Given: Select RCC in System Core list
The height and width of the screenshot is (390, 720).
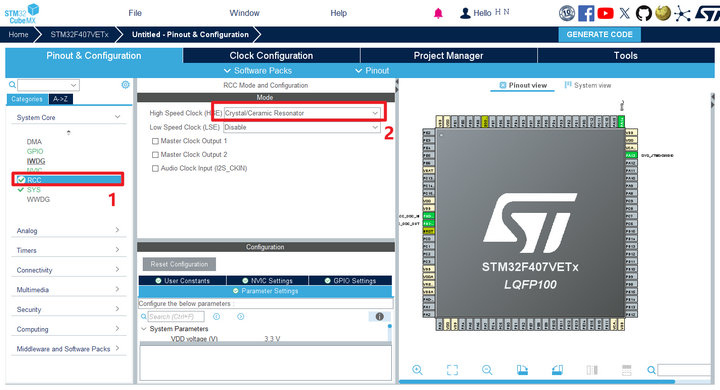Looking at the screenshot, I should 68,180.
